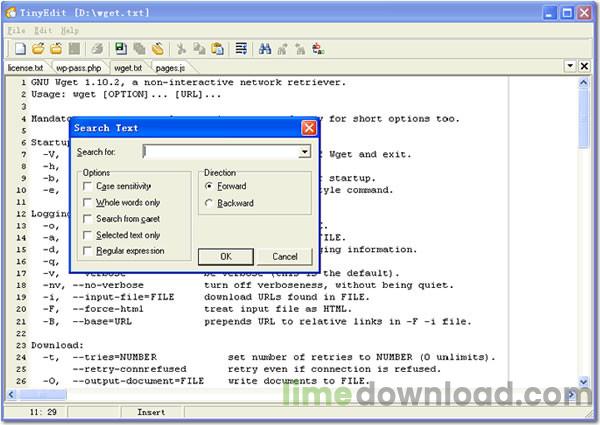This screenshot has height=425, width=600.
Task: Click the Replace text toolbar icon
Action: (x=318, y=49)
